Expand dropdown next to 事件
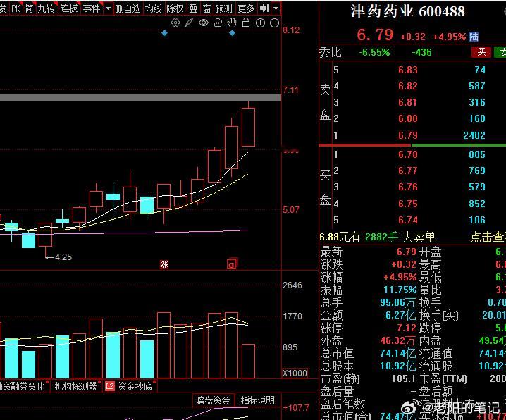This screenshot has height=420, width=506. tap(108, 8)
